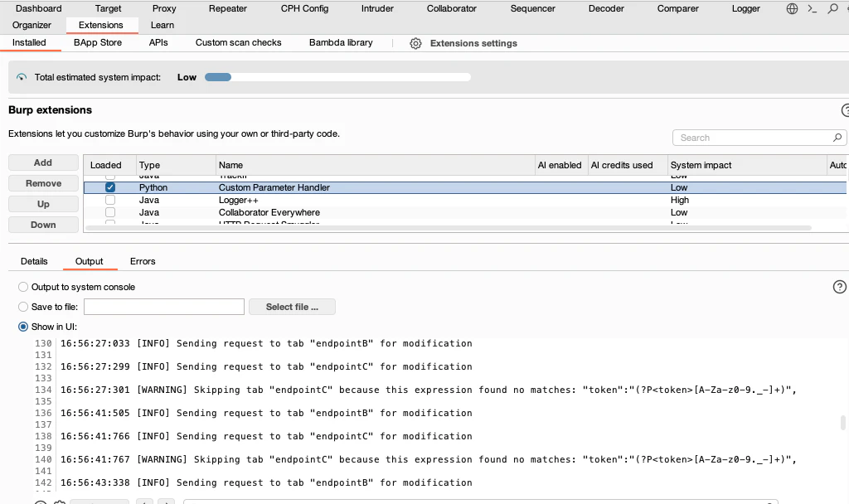Open the CPH Config tab
849x504 pixels.
click(304, 8)
